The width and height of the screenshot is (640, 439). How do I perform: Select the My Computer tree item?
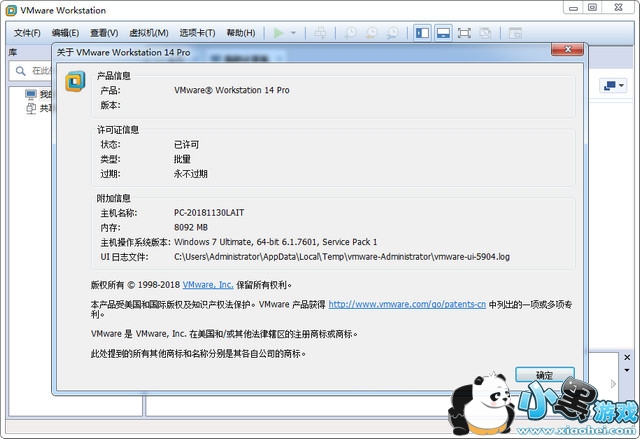tap(38, 94)
